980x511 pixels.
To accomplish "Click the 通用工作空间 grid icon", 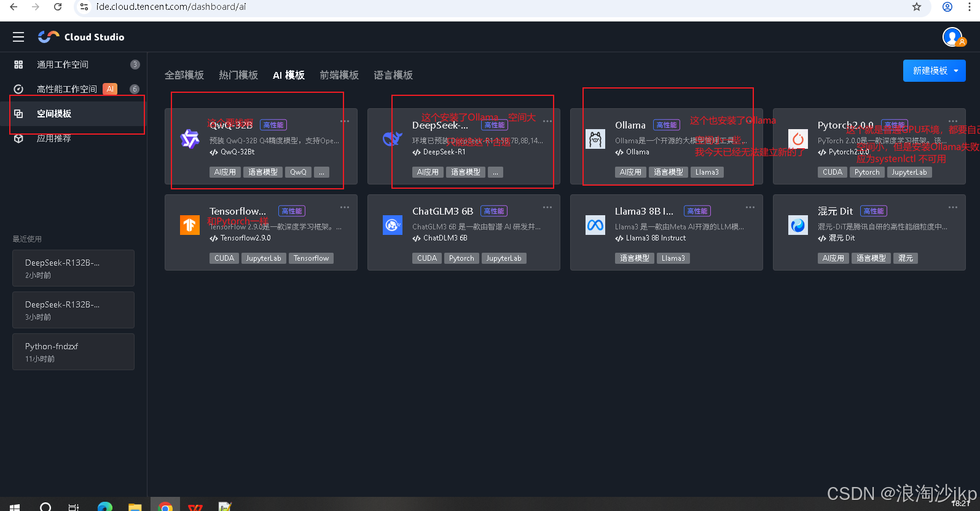I will (x=18, y=65).
